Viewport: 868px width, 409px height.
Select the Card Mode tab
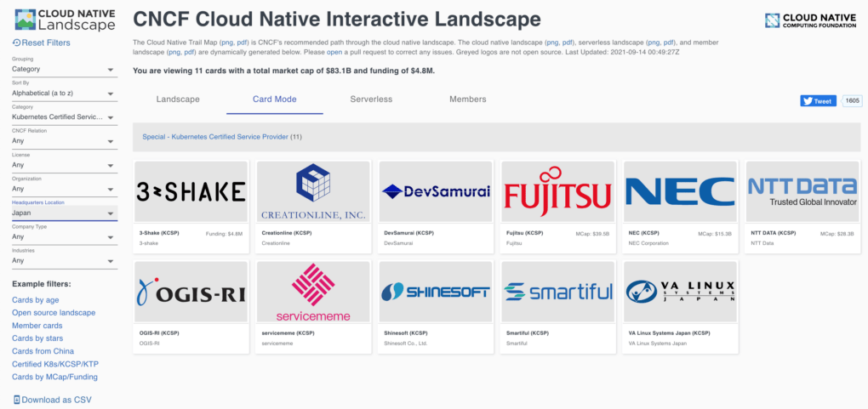tap(275, 99)
